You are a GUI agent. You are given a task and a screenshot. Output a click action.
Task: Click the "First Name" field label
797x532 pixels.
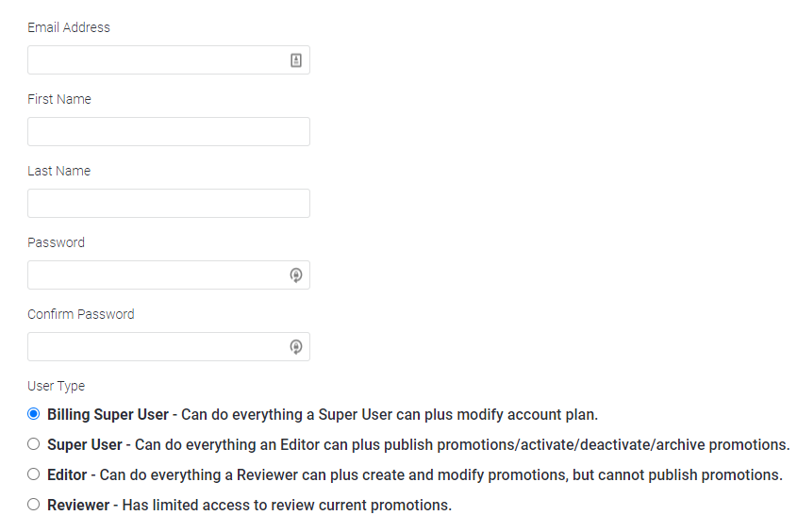59,99
